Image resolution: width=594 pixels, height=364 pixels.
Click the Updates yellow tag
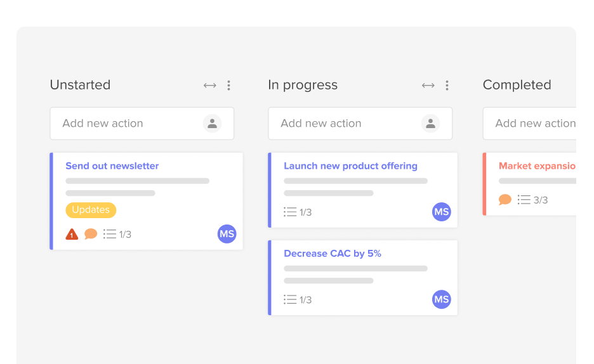coord(91,210)
